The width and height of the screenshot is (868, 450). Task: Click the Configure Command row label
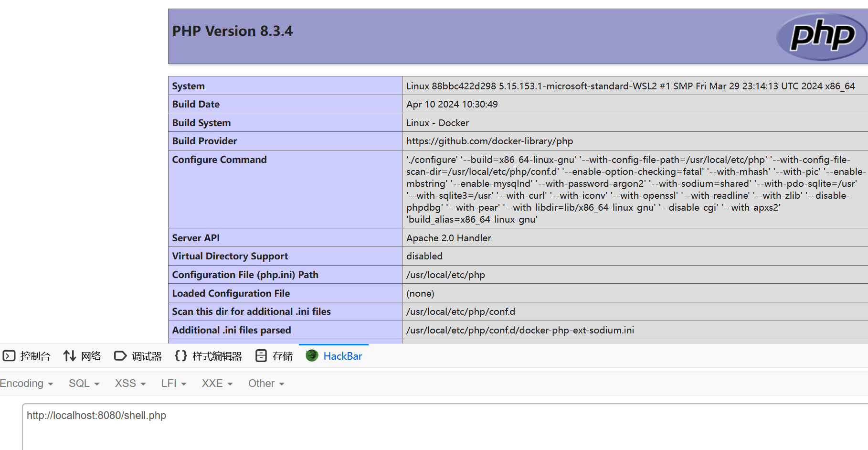click(219, 160)
